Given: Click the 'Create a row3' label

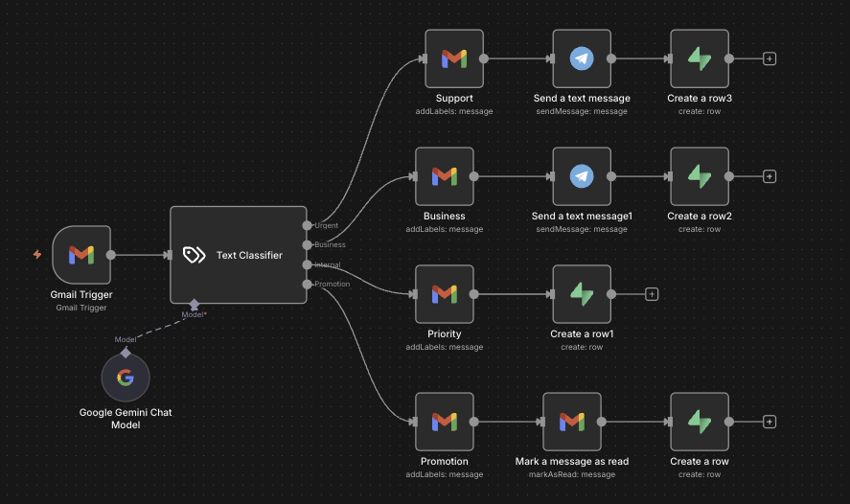Looking at the screenshot, I should click(700, 98).
